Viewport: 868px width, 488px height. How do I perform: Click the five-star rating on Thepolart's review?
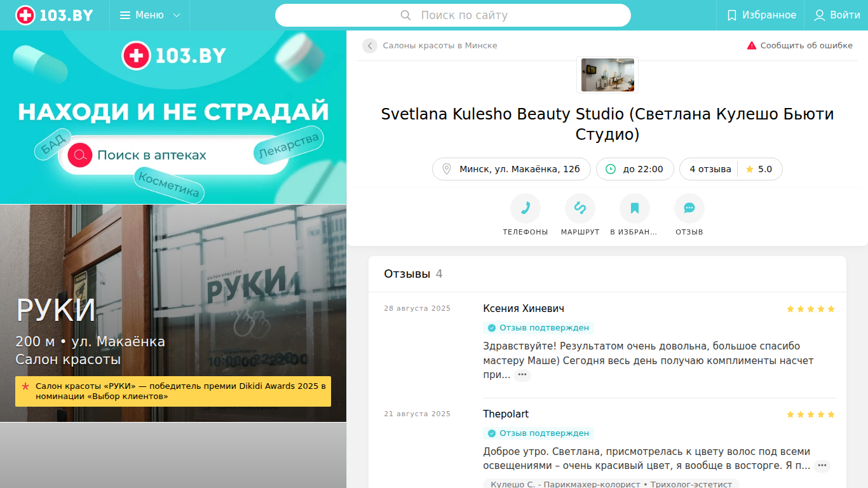(811, 414)
